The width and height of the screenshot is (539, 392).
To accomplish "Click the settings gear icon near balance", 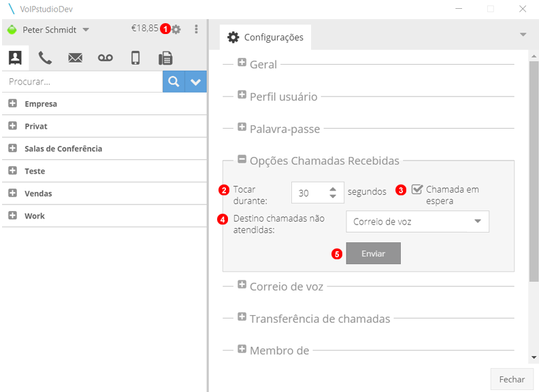I will coord(176,29).
